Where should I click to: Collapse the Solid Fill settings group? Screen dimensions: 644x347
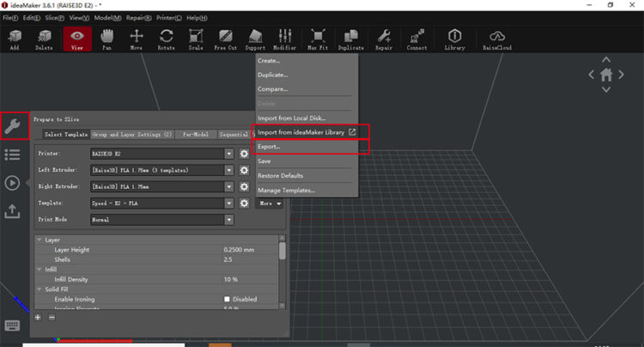pos(39,289)
